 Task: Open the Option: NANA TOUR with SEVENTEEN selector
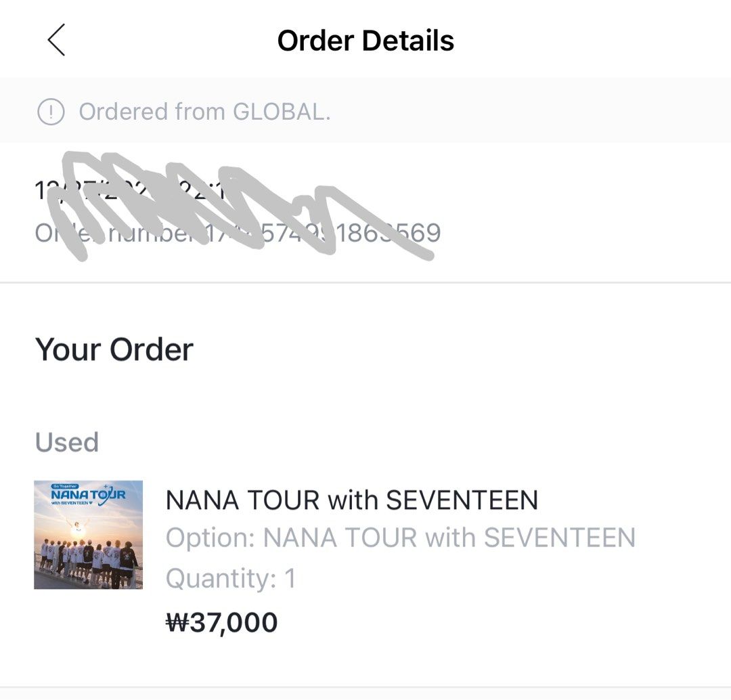click(x=401, y=538)
